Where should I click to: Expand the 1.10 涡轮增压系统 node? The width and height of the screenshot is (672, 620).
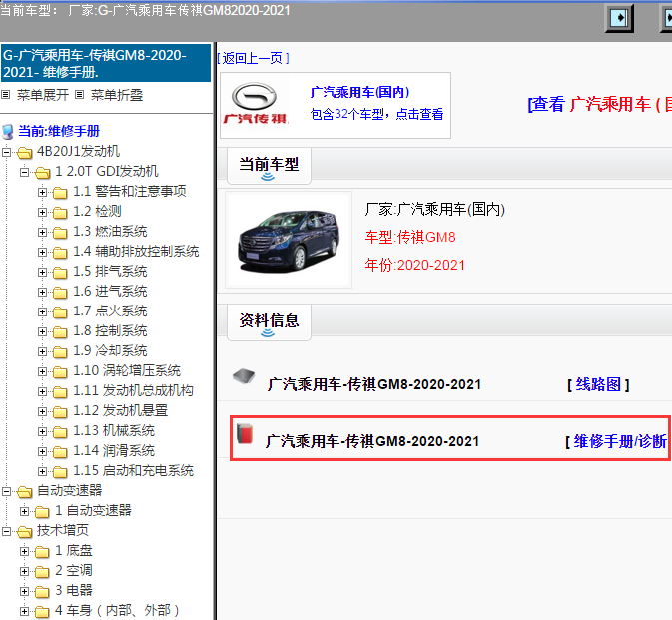[x=42, y=371]
